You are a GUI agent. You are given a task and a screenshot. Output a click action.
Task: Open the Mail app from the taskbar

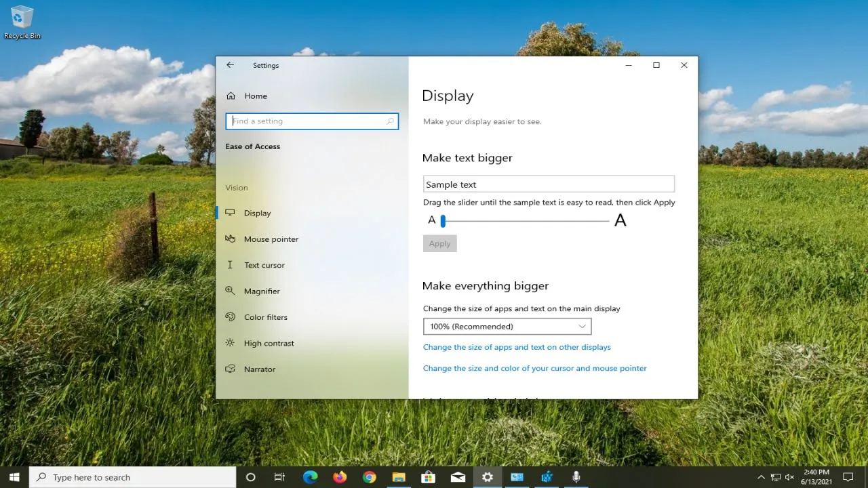pyautogui.click(x=458, y=477)
